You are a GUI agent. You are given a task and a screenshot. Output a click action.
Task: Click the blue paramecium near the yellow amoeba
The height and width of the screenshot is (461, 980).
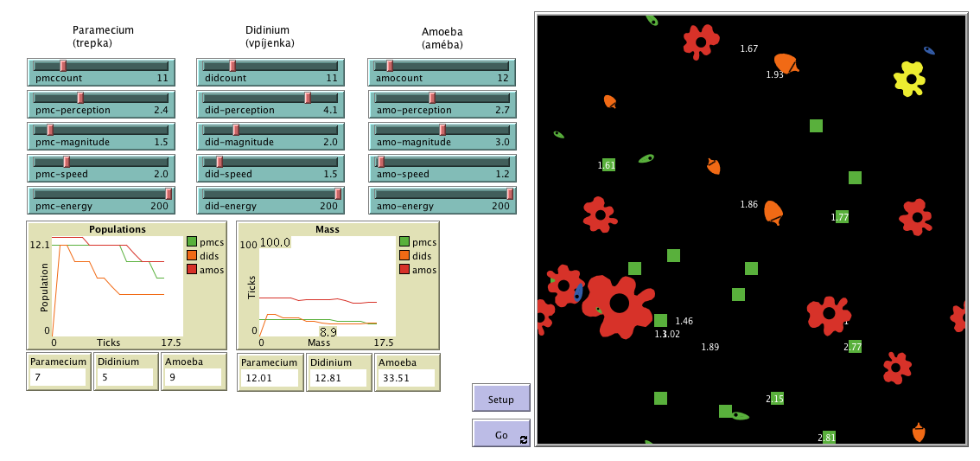pos(929,51)
